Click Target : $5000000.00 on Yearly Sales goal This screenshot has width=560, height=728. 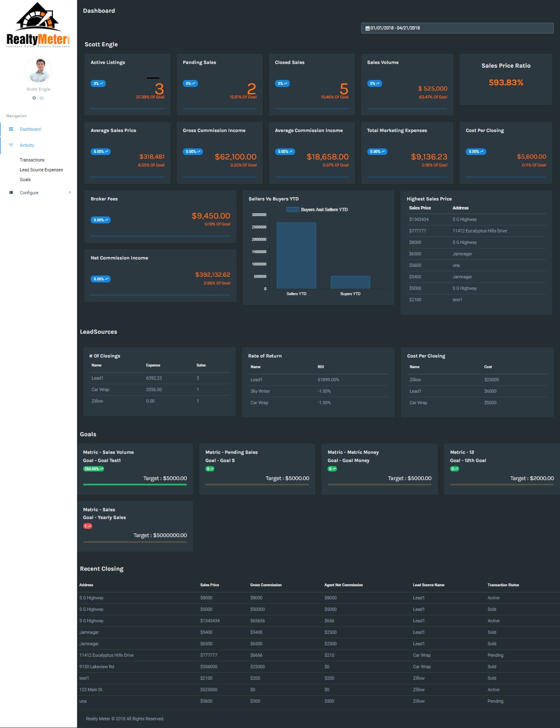coord(160,535)
